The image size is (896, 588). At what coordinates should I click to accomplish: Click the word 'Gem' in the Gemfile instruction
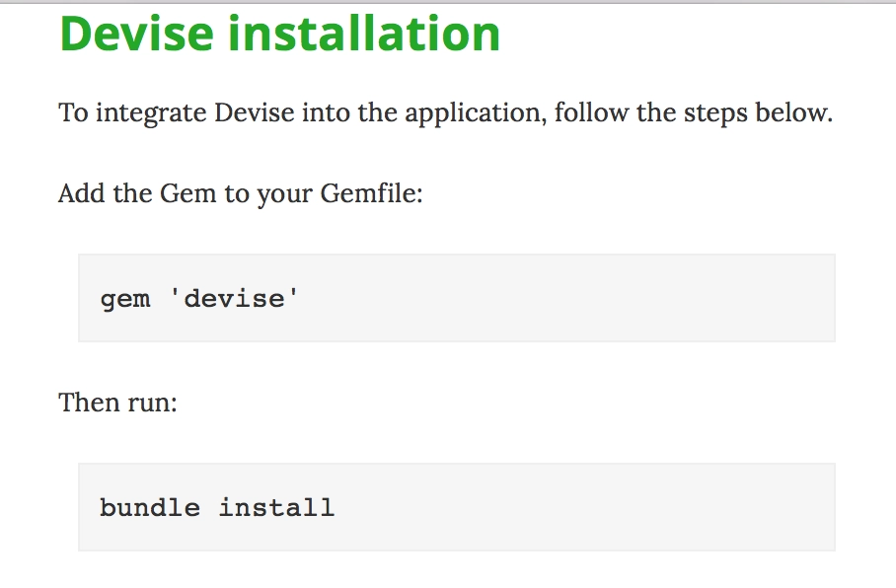(188, 193)
